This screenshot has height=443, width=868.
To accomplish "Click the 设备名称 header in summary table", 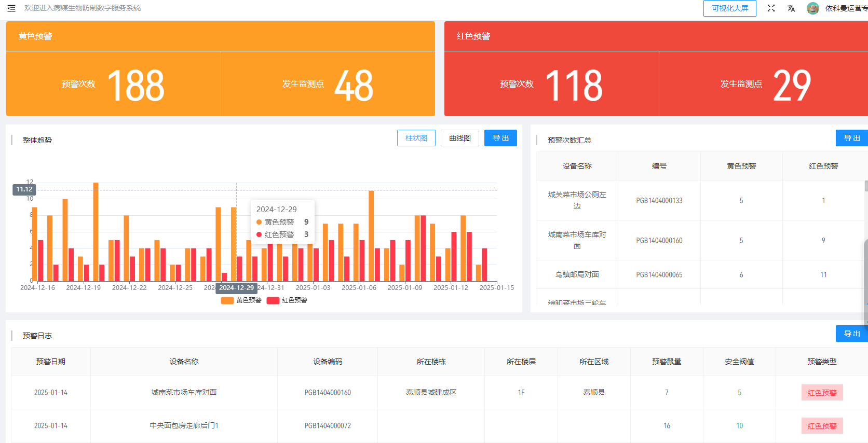I will (577, 166).
